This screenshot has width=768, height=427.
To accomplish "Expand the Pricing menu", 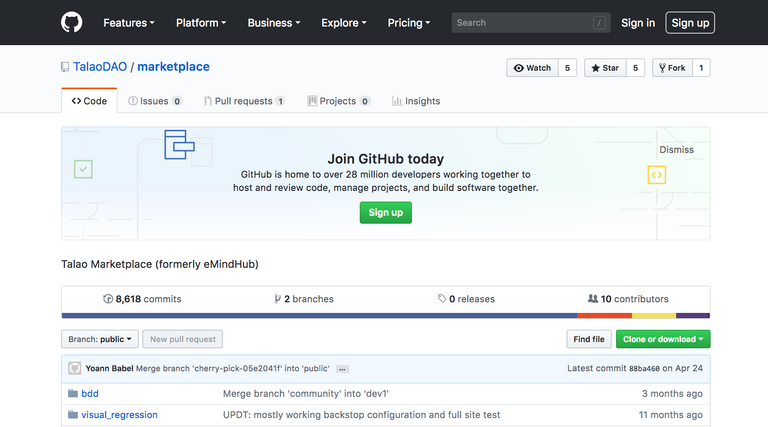I will pyautogui.click(x=409, y=23).
